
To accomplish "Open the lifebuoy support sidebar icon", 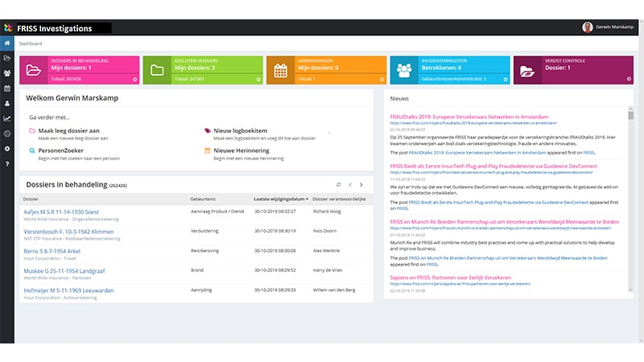I will pyautogui.click(x=7, y=134).
